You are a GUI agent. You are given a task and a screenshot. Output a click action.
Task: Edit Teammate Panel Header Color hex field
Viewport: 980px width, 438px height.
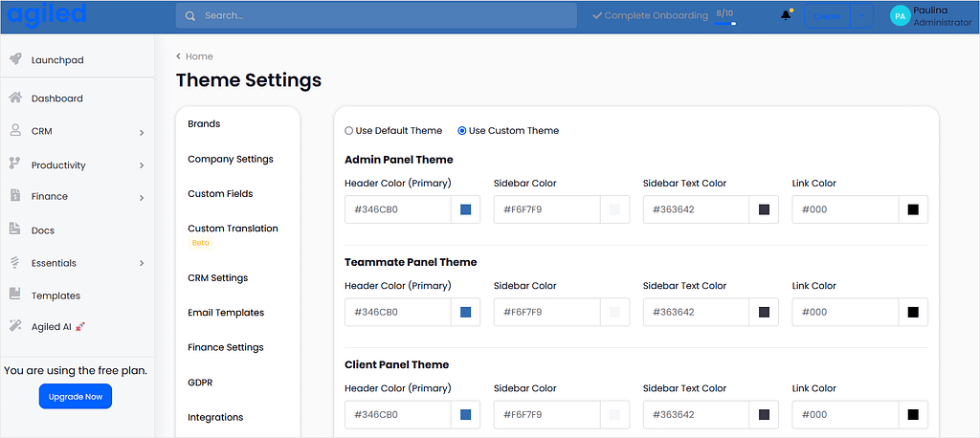click(398, 312)
